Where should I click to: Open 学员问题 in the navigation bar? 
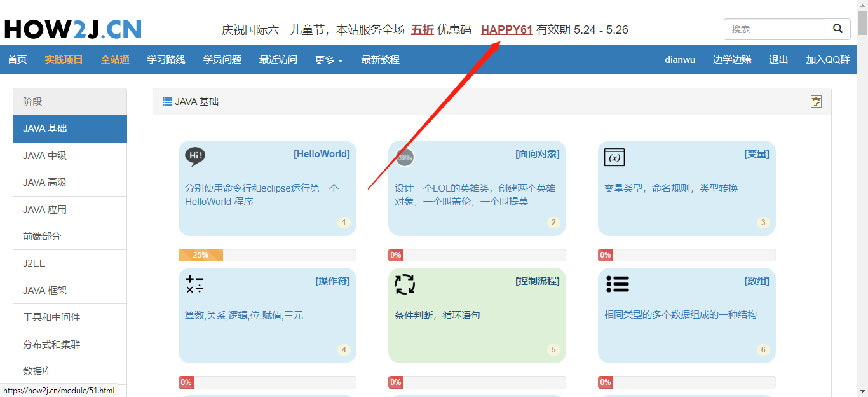pyautogui.click(x=222, y=60)
